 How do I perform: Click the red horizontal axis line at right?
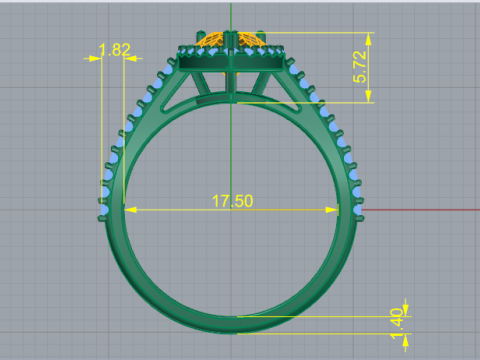click(421, 210)
